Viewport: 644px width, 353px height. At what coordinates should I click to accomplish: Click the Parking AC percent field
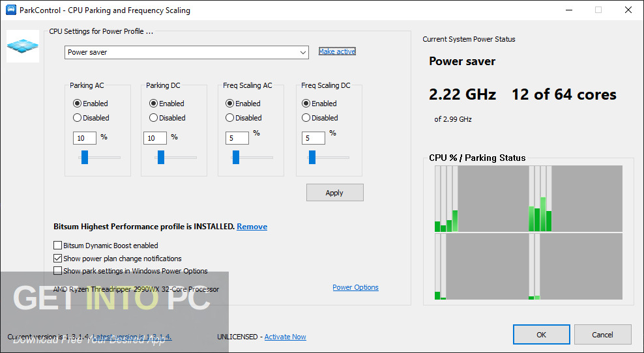click(85, 138)
